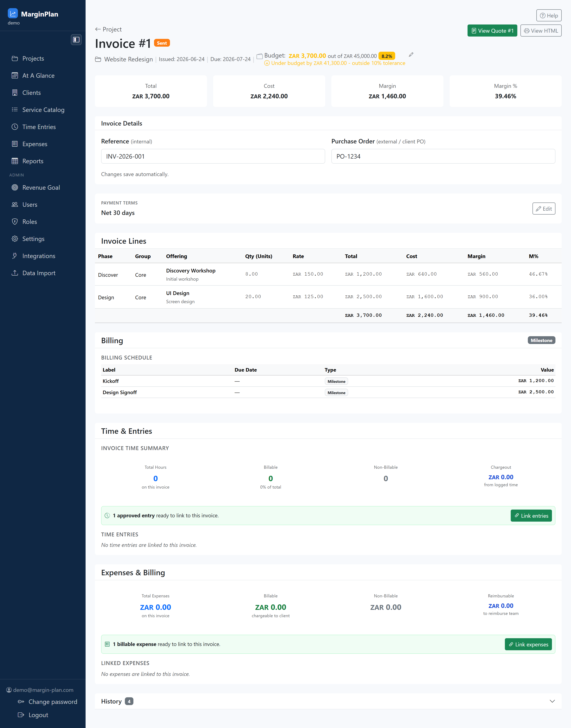The width and height of the screenshot is (571, 728).
Task: Click the 8.2% budget badge
Action: 387,56
